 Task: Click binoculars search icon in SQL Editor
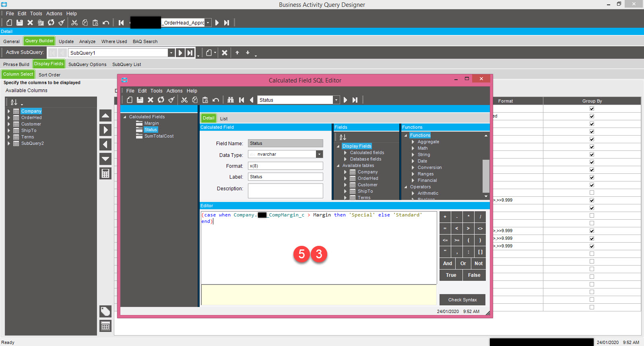tap(231, 100)
